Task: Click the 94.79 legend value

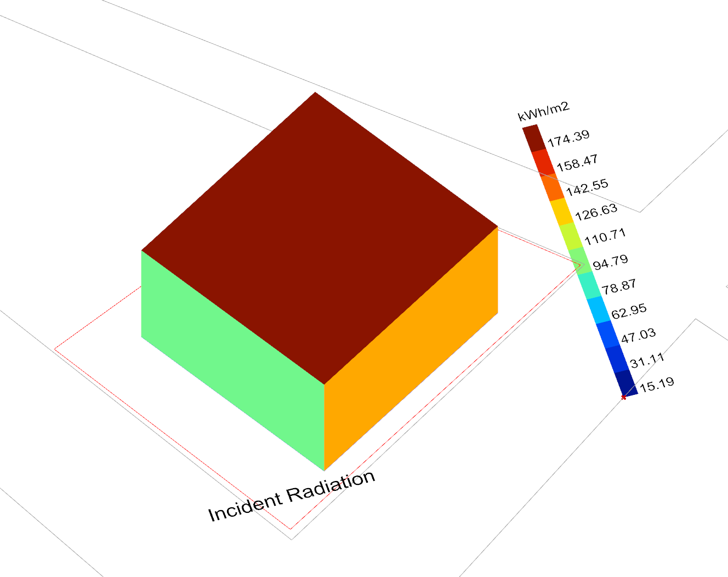Action: 611,262
